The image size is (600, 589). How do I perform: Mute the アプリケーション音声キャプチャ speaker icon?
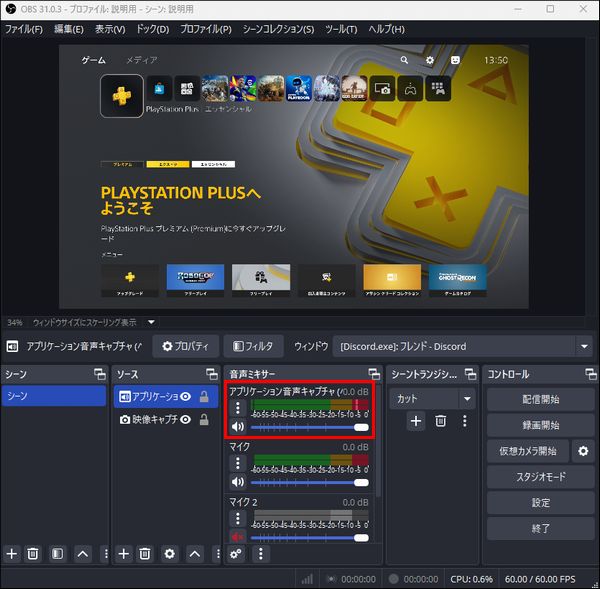(x=238, y=426)
